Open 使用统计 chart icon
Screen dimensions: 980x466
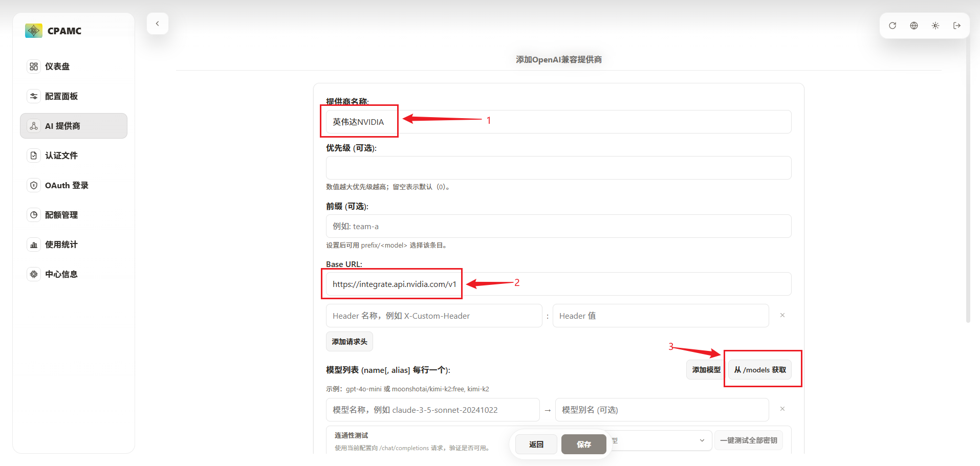coord(34,245)
